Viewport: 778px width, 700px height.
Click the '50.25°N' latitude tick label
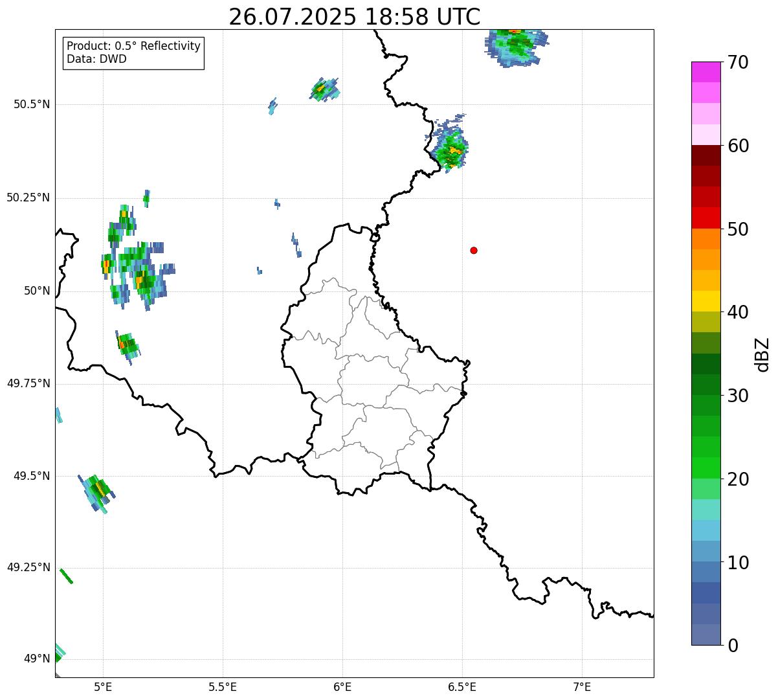28,198
